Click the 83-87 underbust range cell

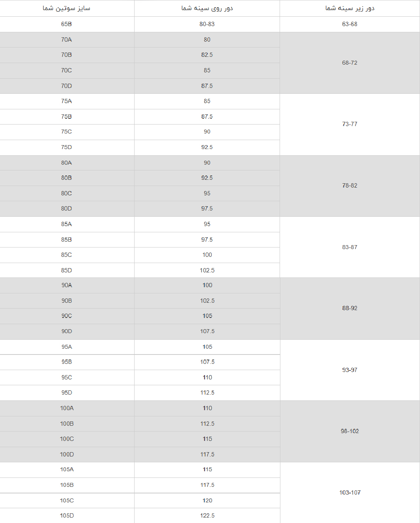click(x=350, y=247)
